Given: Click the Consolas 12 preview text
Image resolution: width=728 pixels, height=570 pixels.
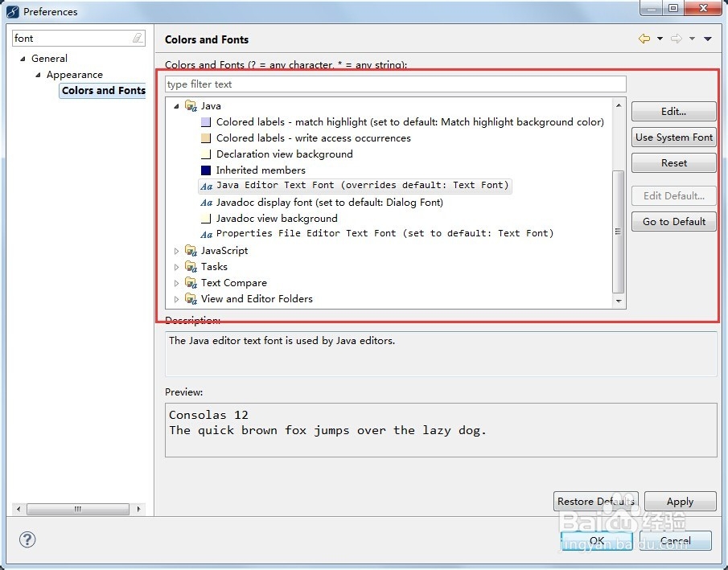Looking at the screenshot, I should point(208,415).
